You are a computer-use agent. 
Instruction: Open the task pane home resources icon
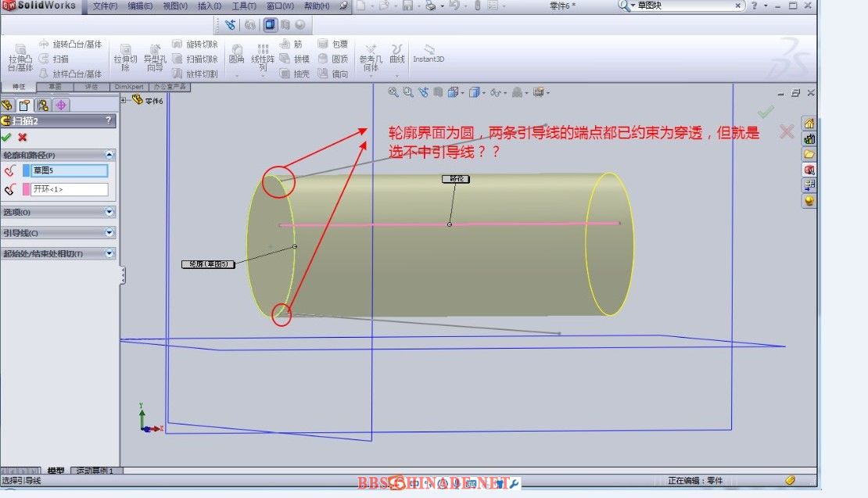[x=809, y=123]
